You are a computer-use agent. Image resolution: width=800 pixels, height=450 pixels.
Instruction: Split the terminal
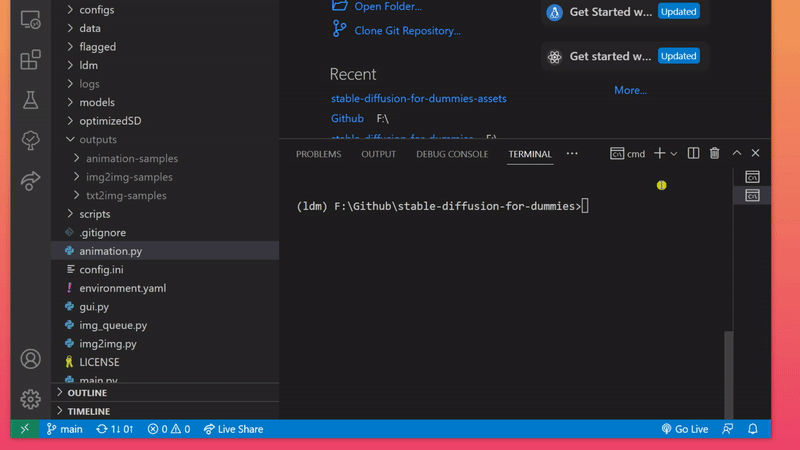click(x=693, y=154)
